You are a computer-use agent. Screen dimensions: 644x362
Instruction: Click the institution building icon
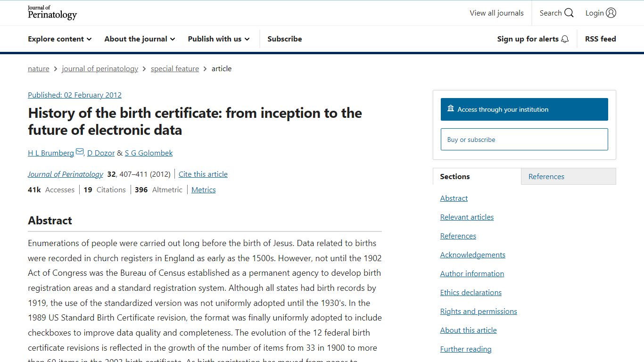pos(451,109)
